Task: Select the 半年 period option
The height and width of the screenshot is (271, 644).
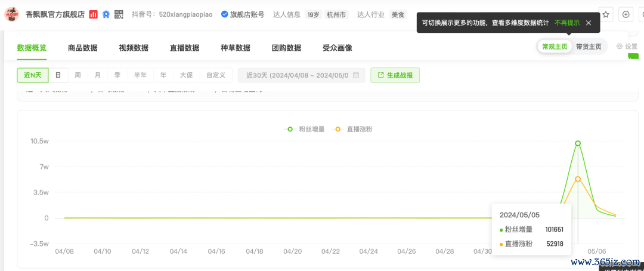Action: click(x=141, y=75)
